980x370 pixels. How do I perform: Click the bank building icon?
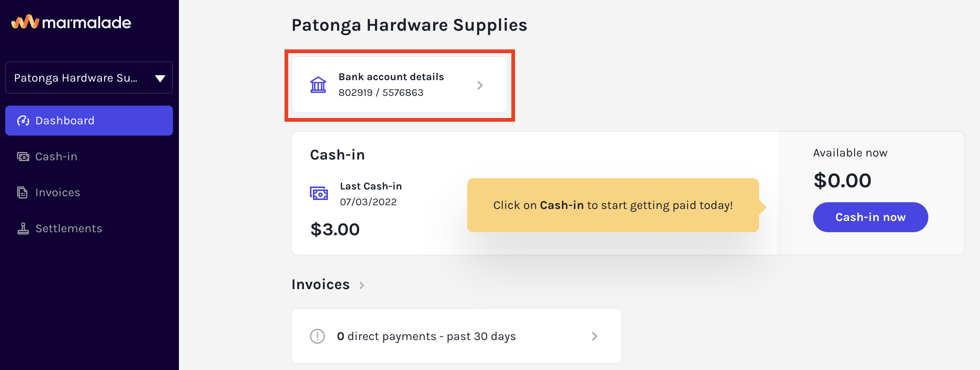click(318, 85)
